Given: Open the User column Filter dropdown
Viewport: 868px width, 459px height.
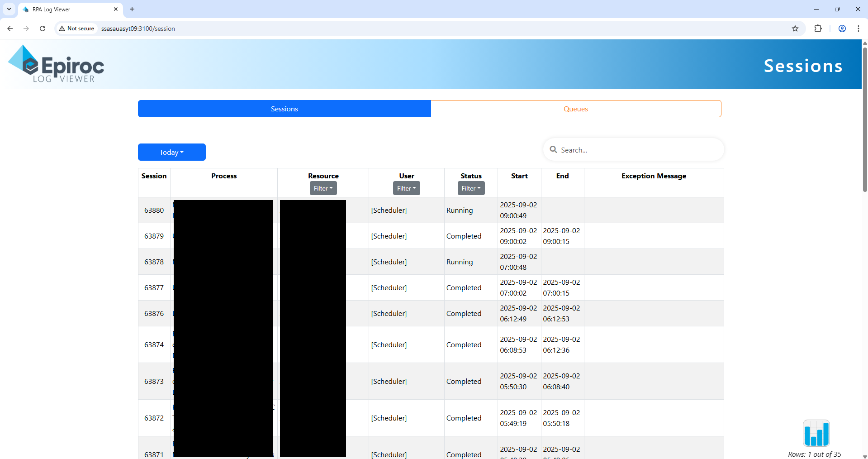Looking at the screenshot, I should tap(406, 188).
